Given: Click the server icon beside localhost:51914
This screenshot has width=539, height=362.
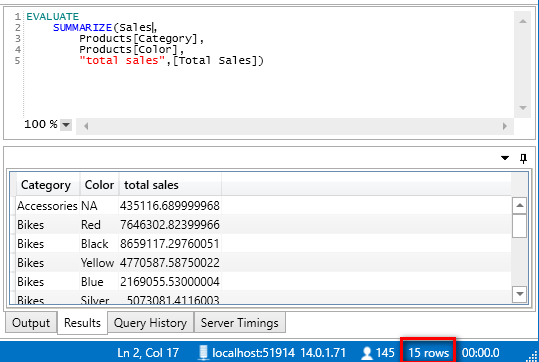Looking at the screenshot, I should [204, 352].
